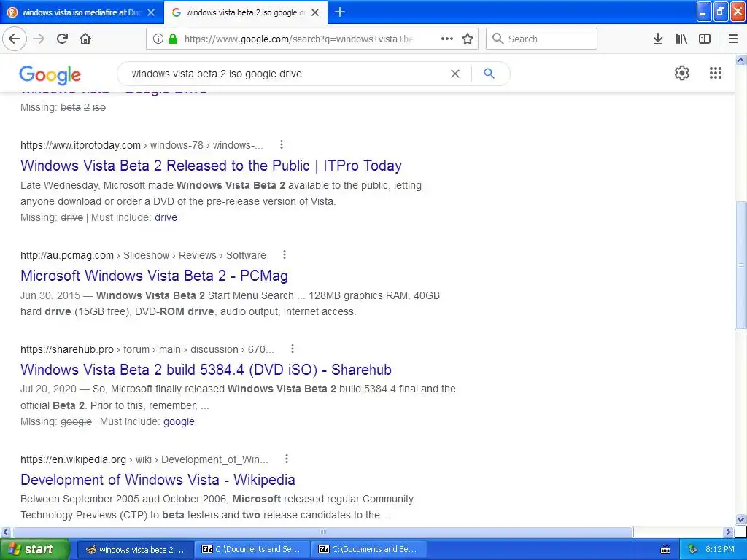The height and width of the screenshot is (560, 747).
Task: Open options for the PCMag result
Action: [285, 254]
